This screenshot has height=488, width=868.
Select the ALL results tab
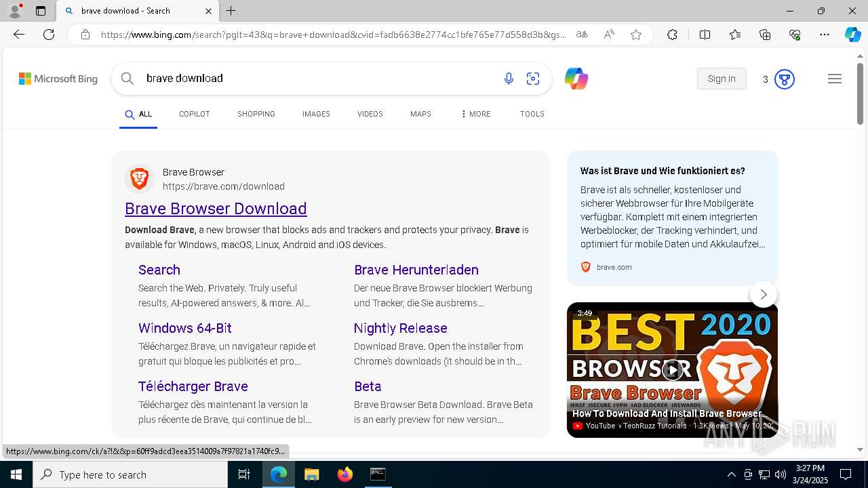(x=138, y=114)
